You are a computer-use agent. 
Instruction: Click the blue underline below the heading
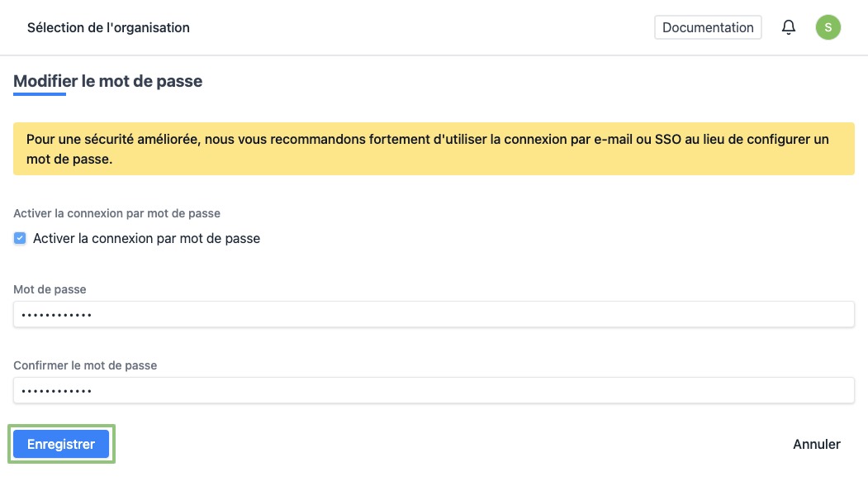coord(40,94)
